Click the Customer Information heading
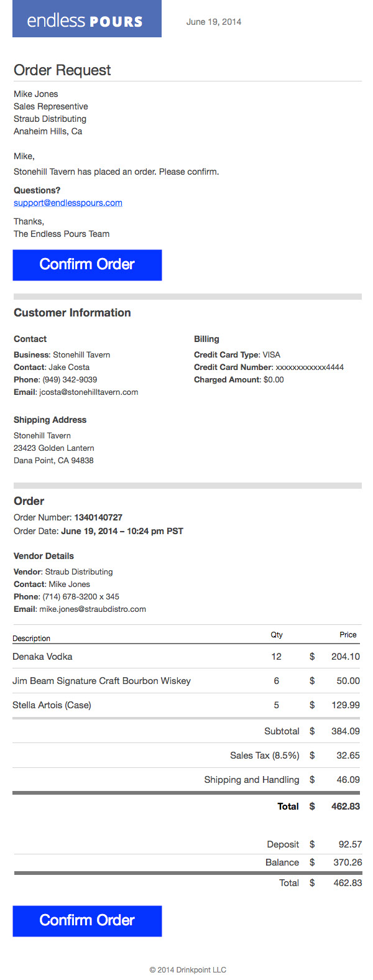This screenshot has height=980, width=373. tap(72, 313)
